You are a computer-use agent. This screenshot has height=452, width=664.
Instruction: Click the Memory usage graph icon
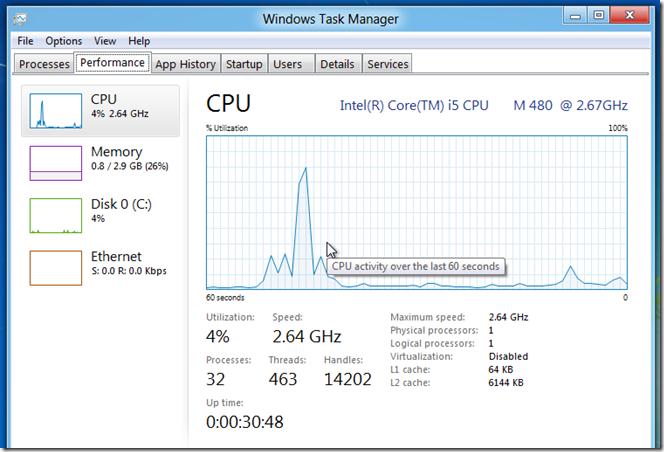(x=55, y=162)
